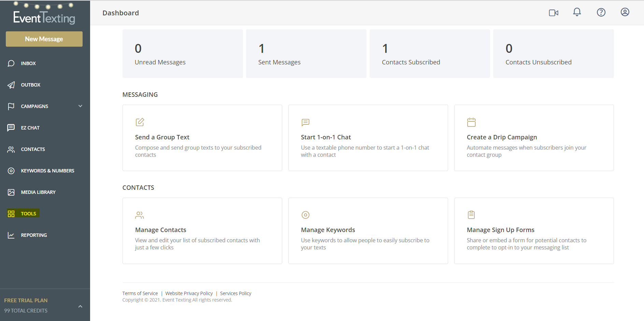Click the clipboard icon on Sign Up Forms card
Viewport: 644px width, 321px height.
(x=471, y=215)
